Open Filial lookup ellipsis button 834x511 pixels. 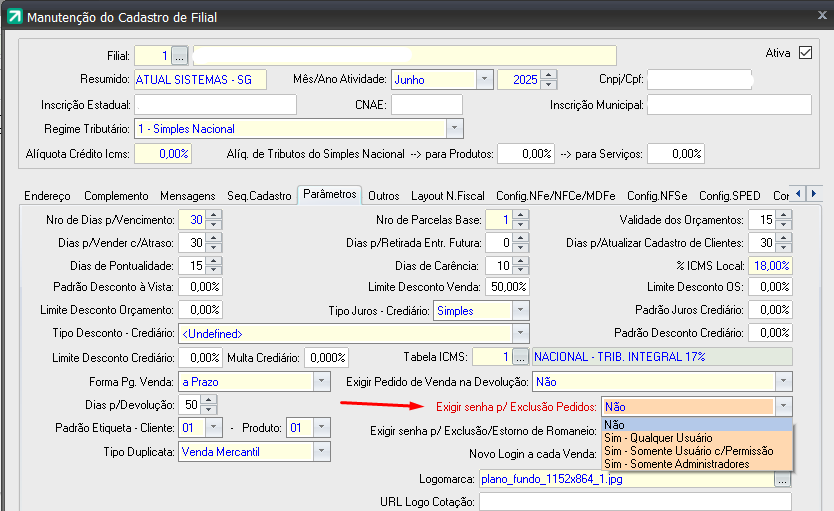pyautogui.click(x=180, y=55)
